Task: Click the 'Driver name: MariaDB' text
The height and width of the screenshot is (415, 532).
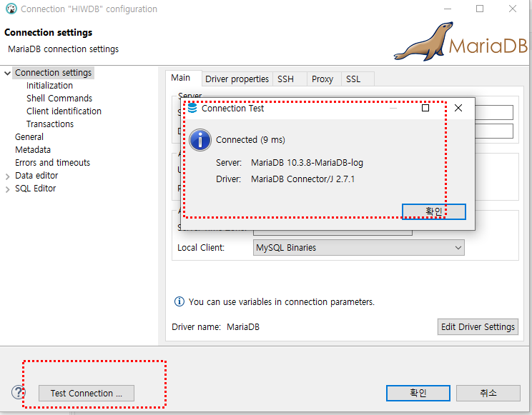Action: [x=215, y=327]
